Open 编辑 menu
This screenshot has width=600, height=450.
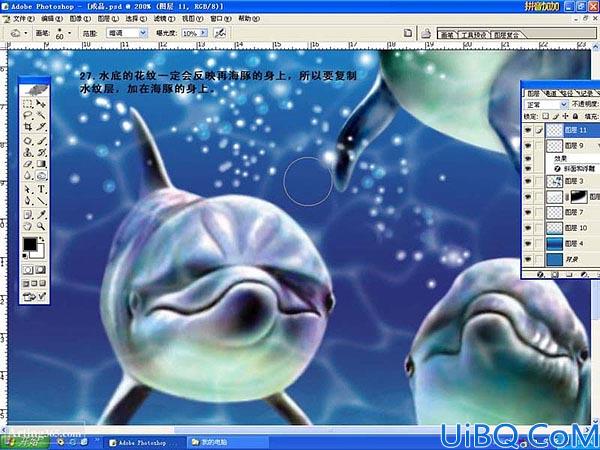tap(52, 18)
